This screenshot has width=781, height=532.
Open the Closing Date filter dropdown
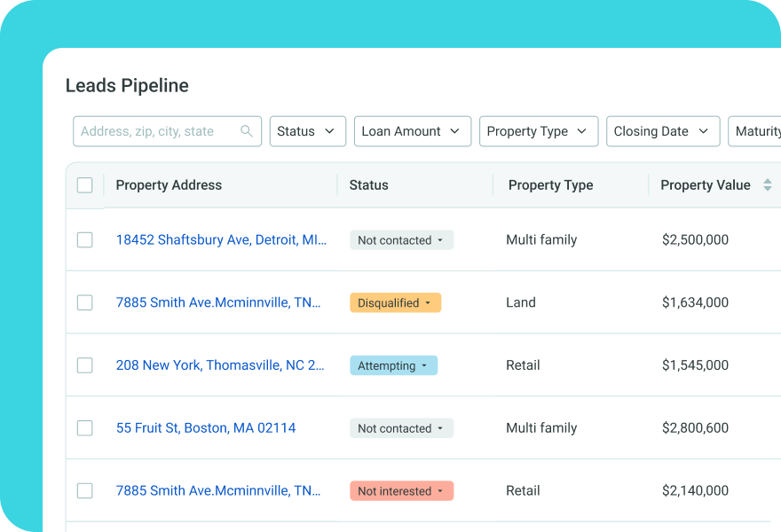(x=663, y=131)
